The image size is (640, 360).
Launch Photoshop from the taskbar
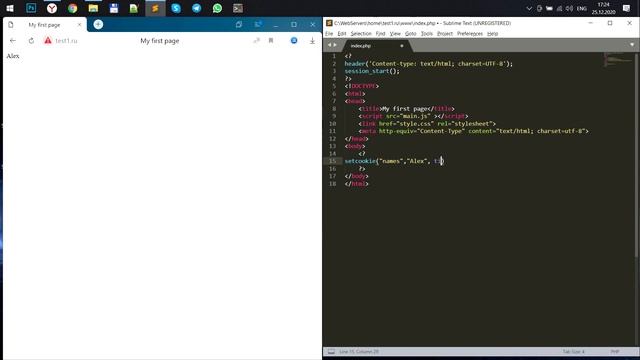tap(31, 8)
